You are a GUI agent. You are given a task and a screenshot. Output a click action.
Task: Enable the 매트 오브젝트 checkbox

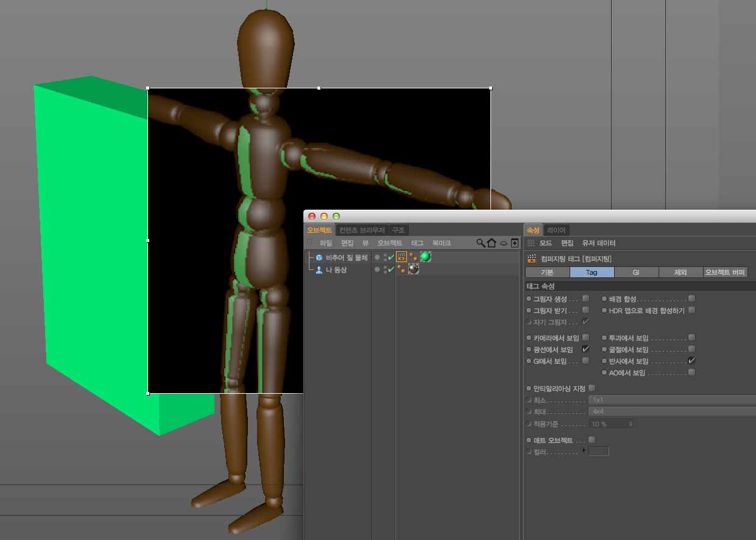click(592, 440)
